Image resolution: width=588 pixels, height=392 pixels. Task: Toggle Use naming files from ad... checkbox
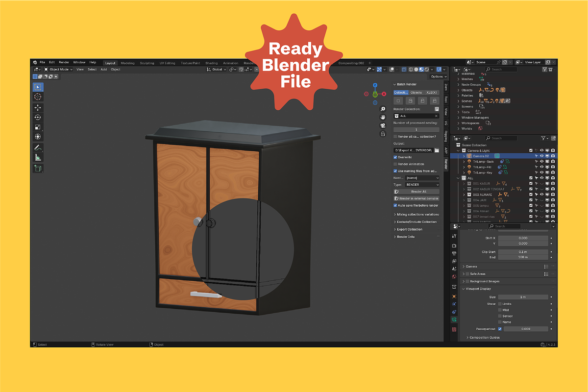click(396, 171)
